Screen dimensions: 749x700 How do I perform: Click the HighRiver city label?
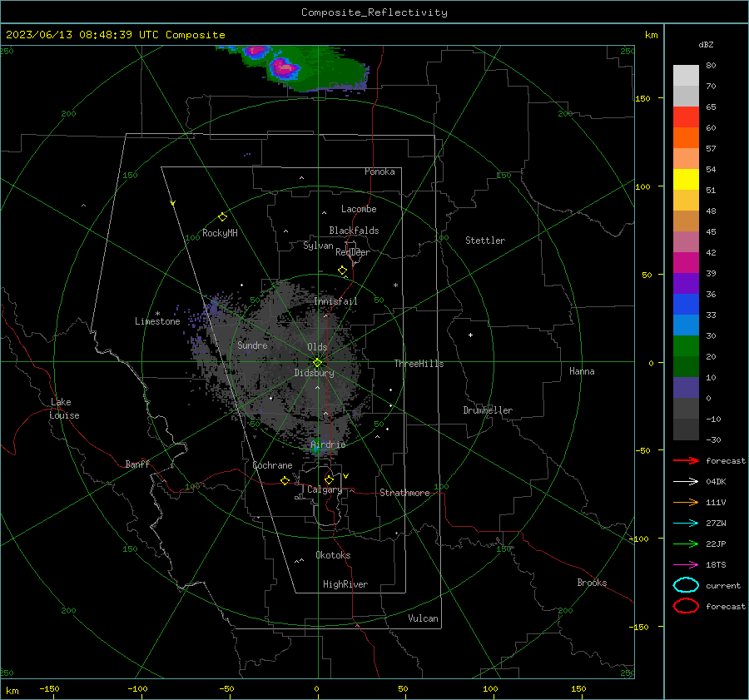click(x=345, y=584)
